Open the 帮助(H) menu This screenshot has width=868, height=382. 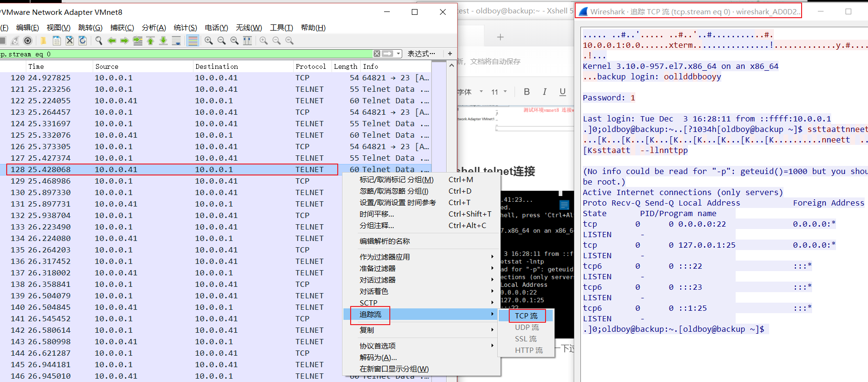[x=313, y=28]
